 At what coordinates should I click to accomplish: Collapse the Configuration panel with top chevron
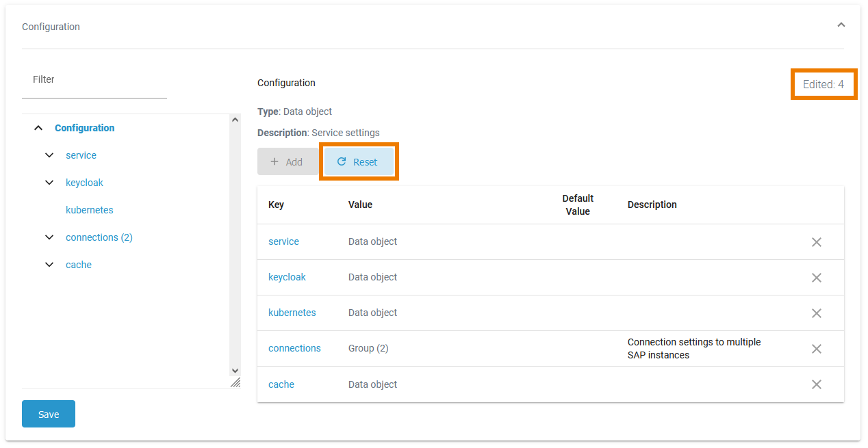841,25
